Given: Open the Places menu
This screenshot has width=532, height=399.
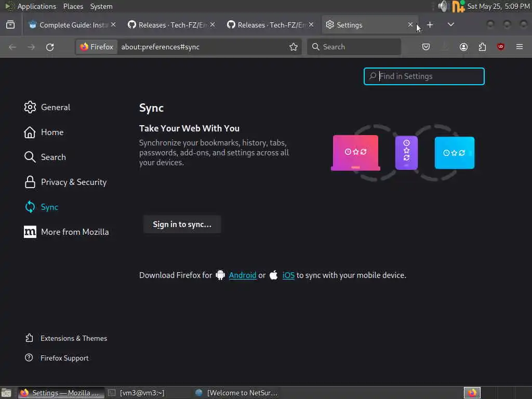Looking at the screenshot, I should coord(73,6).
